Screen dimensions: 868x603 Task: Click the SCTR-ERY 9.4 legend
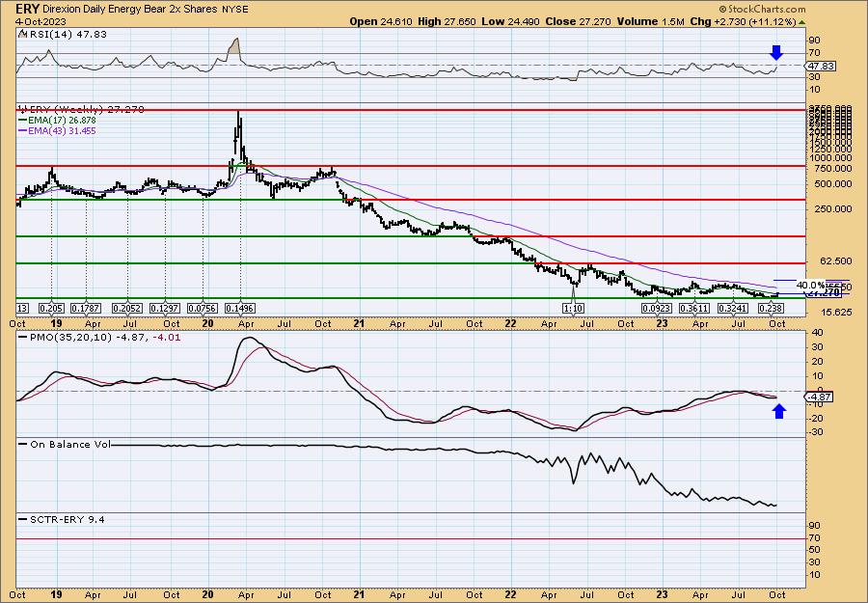tap(62, 519)
